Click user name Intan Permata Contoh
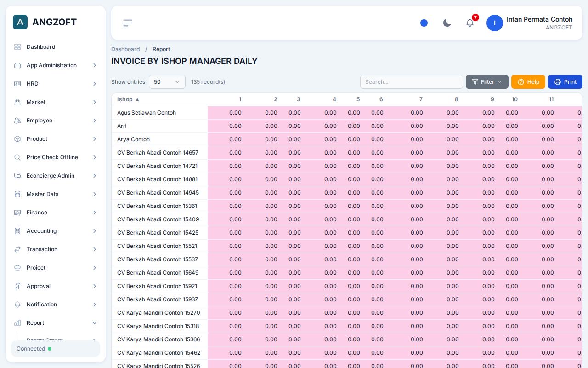588x368 pixels. 539,19
